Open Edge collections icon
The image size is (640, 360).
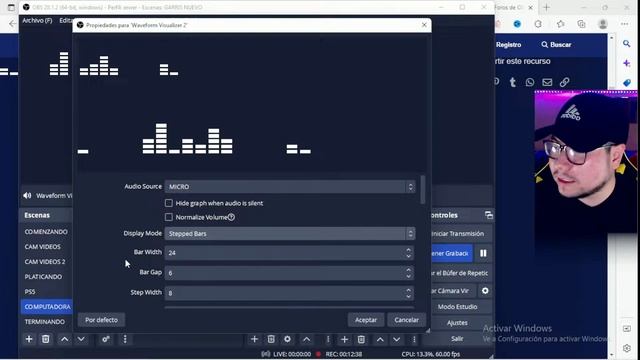(582, 24)
